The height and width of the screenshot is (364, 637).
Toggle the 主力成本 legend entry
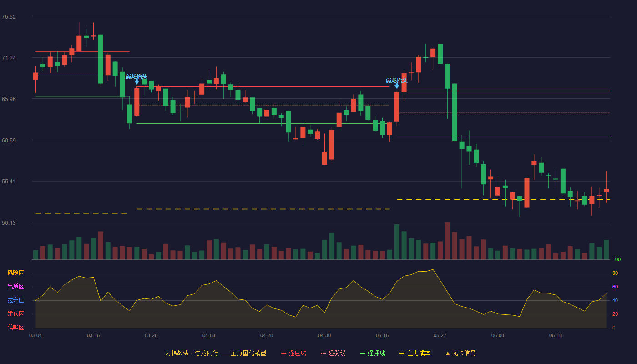(415, 353)
